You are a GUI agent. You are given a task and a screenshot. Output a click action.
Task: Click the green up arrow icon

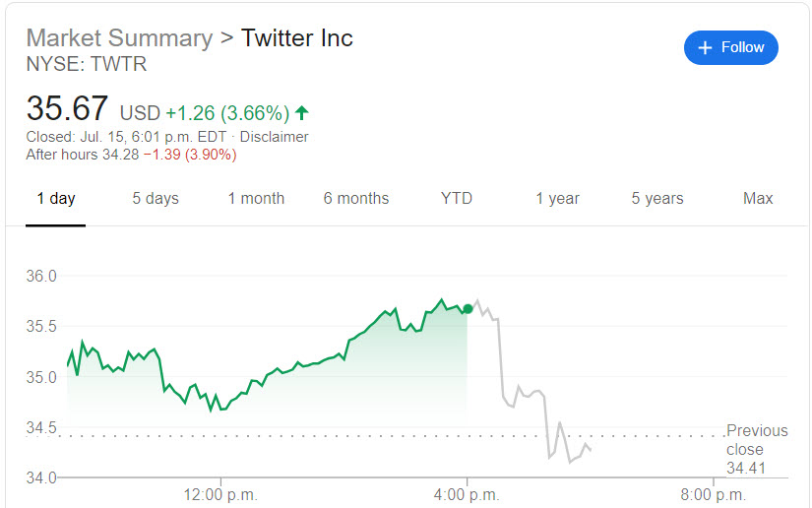click(x=301, y=111)
